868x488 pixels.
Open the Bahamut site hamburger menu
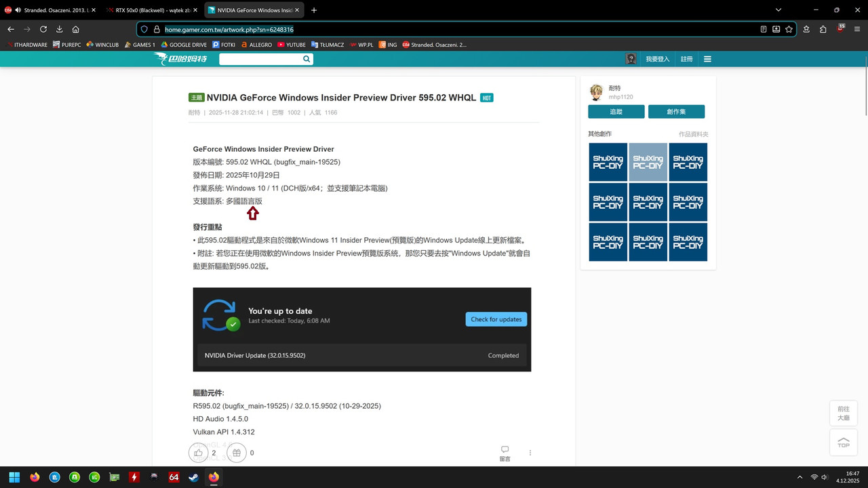tap(707, 59)
